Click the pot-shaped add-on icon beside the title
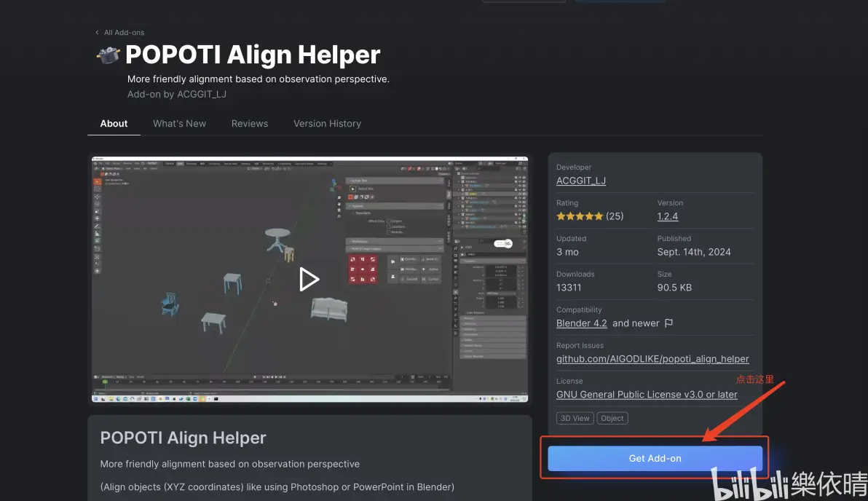Screen dimensions: 868x501 [108, 55]
